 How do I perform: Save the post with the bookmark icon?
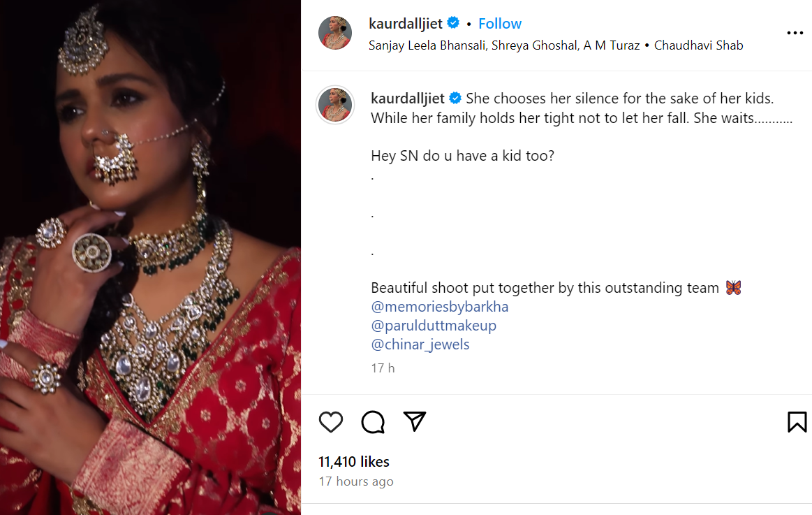point(797,421)
